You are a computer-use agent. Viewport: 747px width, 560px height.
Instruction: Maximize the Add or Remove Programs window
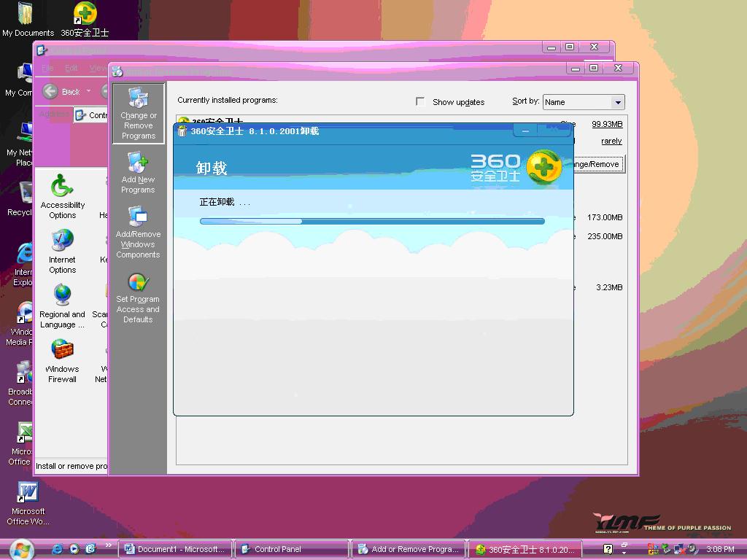(x=594, y=68)
